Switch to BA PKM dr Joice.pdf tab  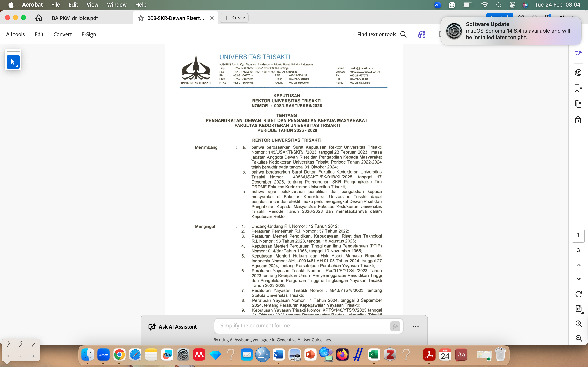click(x=75, y=18)
